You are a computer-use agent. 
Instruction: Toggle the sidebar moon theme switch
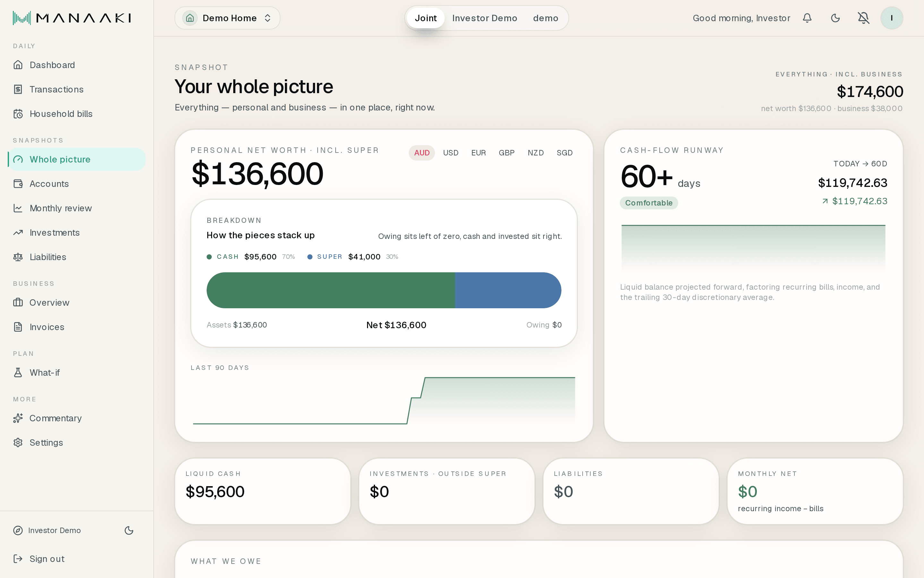(x=129, y=530)
